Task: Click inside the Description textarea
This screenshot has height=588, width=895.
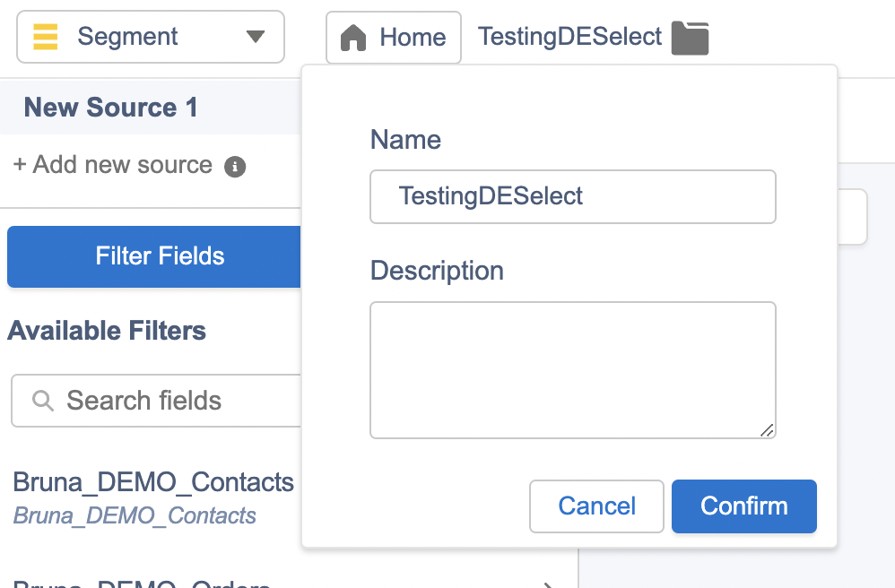Action: click(572, 370)
